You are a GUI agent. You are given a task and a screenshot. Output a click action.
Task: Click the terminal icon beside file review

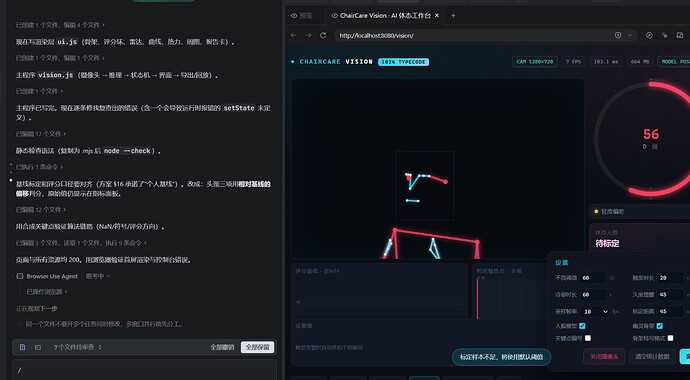38,347
